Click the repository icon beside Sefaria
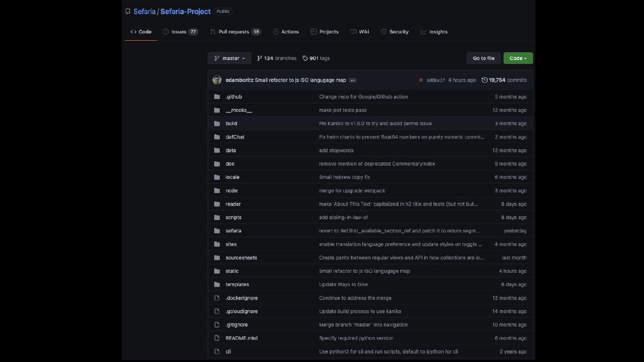The height and width of the screenshot is (362, 644). pyautogui.click(x=128, y=11)
